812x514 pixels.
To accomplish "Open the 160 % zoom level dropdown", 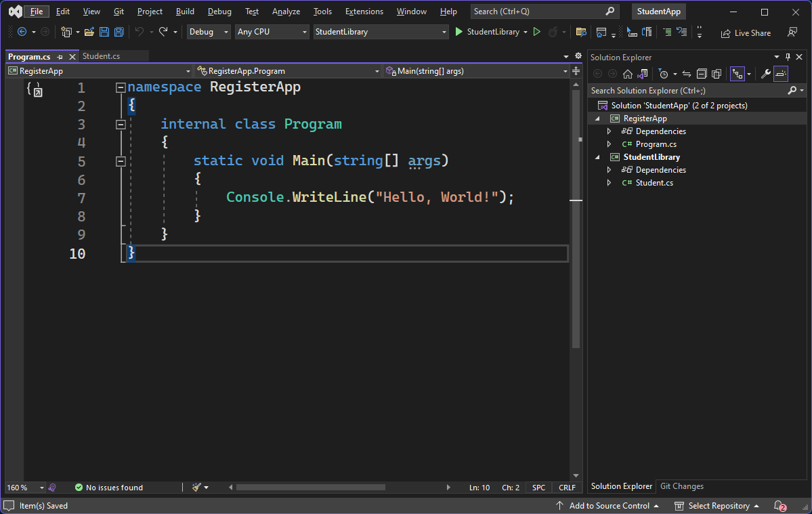I will coord(25,488).
